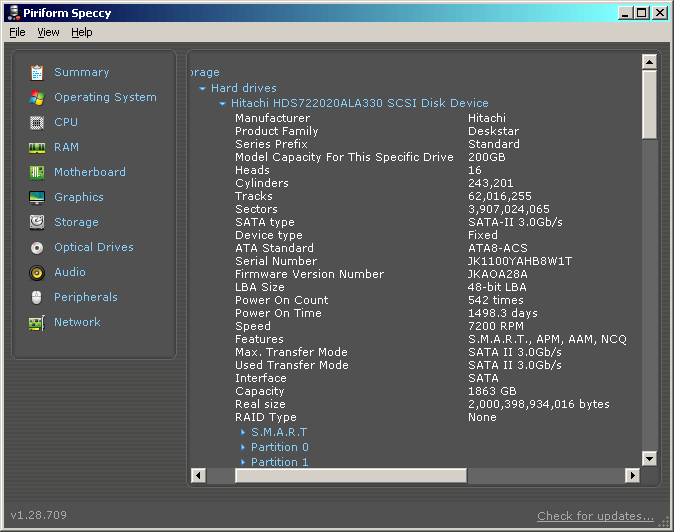The width and height of the screenshot is (674, 532).
Task: Click the ATA Standard value ATA8-ACS
Action: [x=497, y=248]
